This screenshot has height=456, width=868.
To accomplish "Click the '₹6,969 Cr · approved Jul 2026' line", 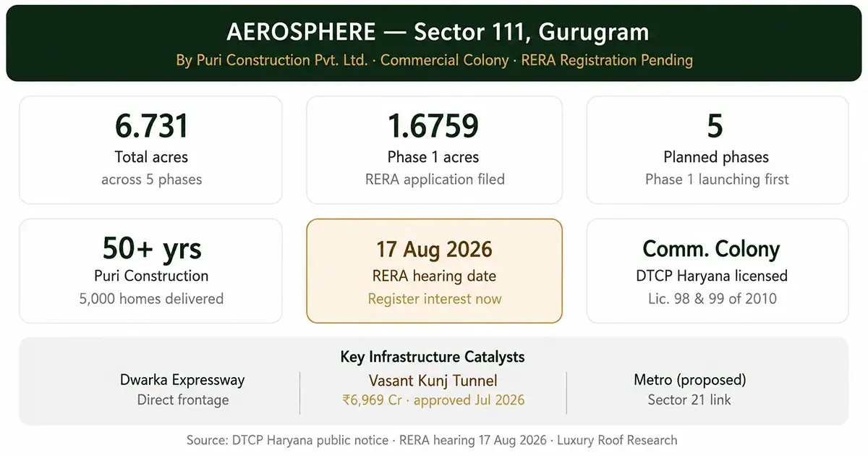I will [x=433, y=400].
